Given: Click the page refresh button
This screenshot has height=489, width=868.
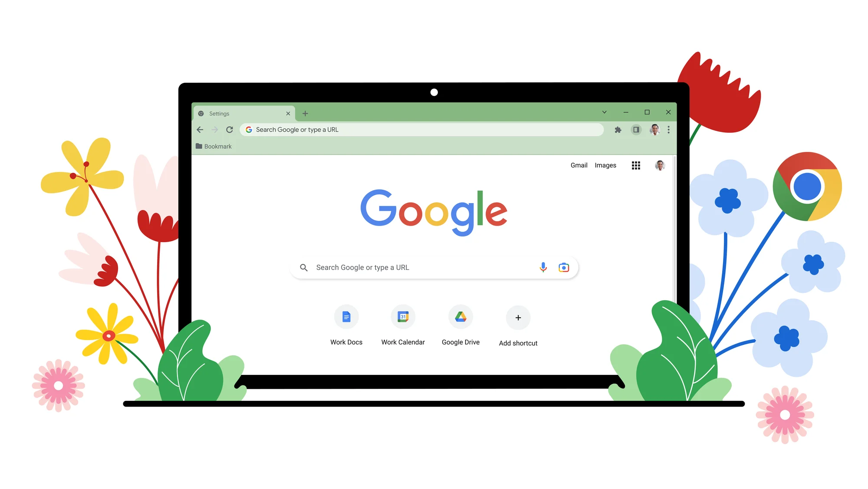Looking at the screenshot, I should point(230,129).
